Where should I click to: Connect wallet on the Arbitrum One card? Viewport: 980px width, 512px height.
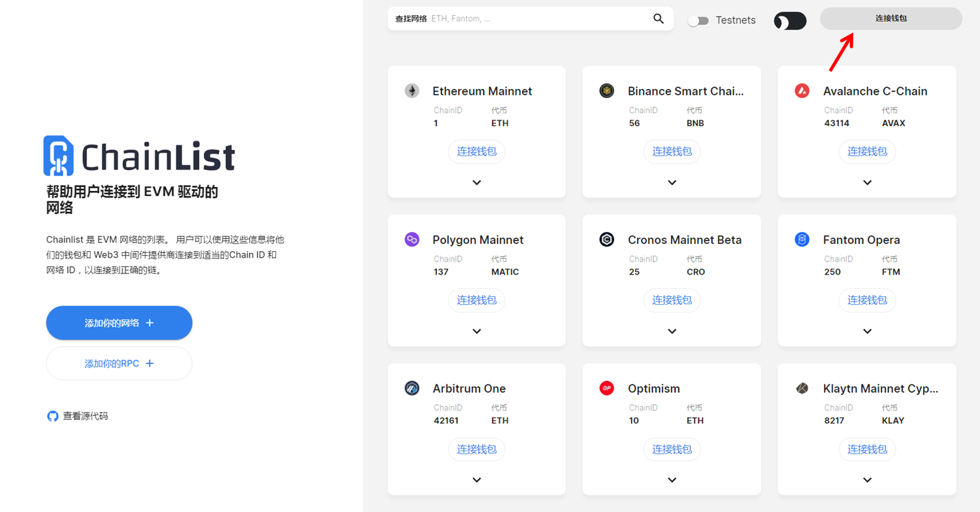coord(477,449)
